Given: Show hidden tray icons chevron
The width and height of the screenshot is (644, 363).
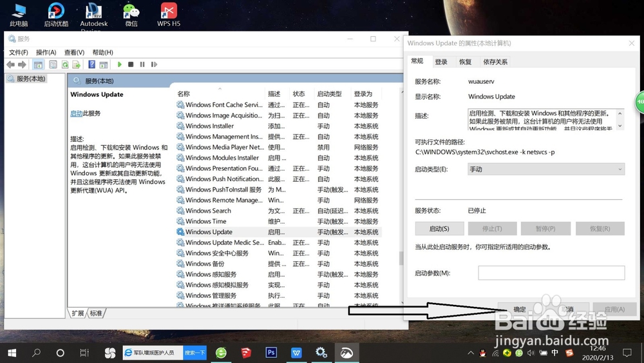Looking at the screenshot, I should pos(471,353).
